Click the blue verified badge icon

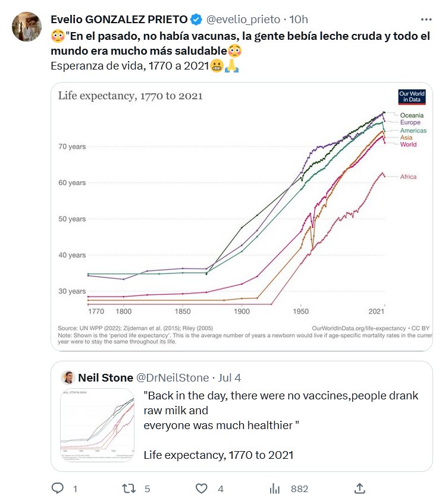195,21
